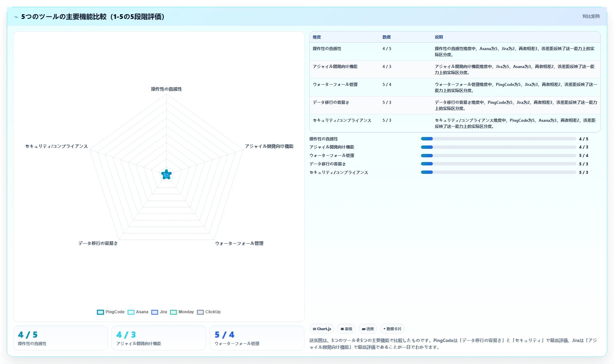Viewport: 614px width, 364px height.
Task: Click the radar chart center data point
Action: (166, 175)
